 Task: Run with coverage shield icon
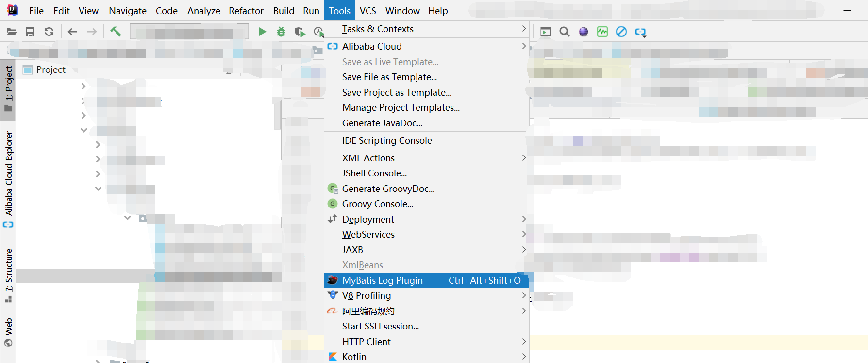[300, 32]
